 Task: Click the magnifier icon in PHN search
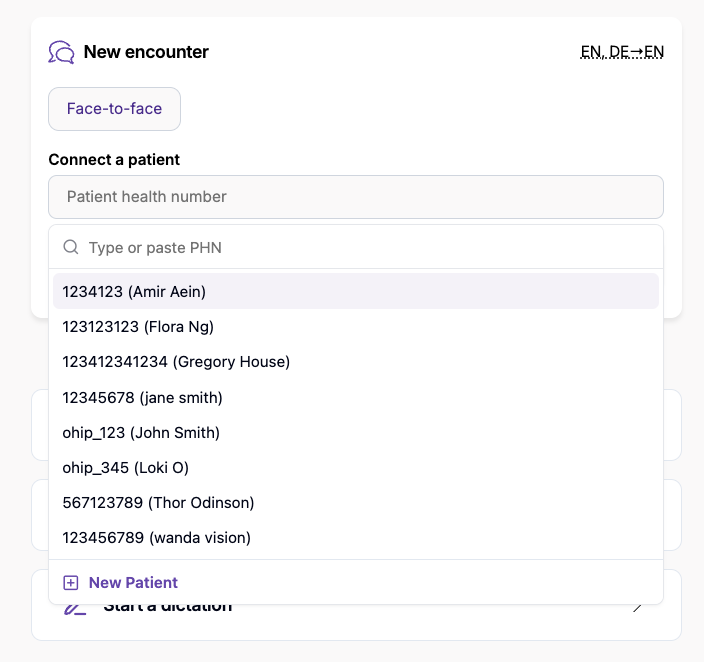(71, 247)
